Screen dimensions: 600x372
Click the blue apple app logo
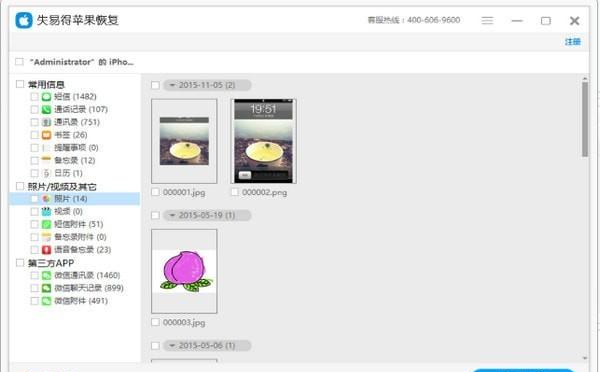[24, 20]
